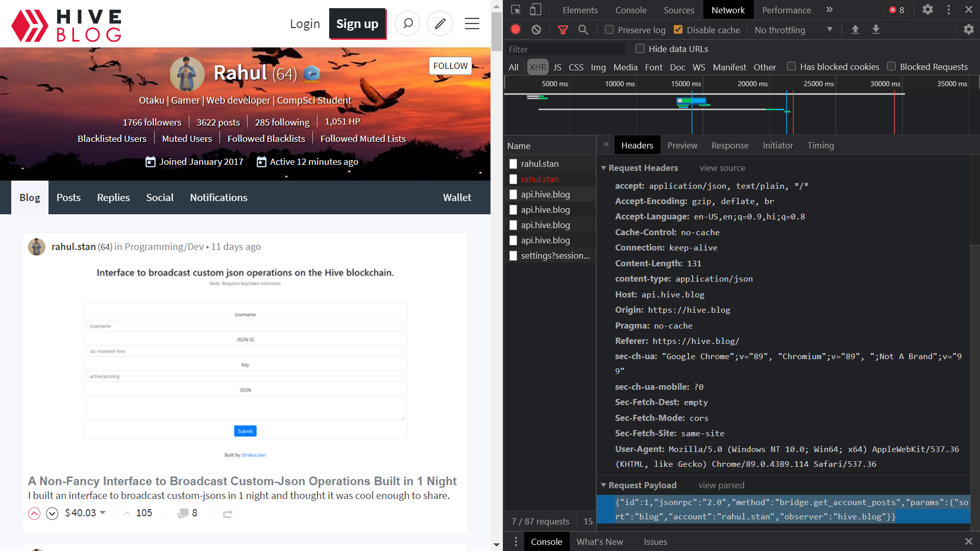
Task: Check Has blocked cookies checkbox
Action: pyautogui.click(x=791, y=66)
